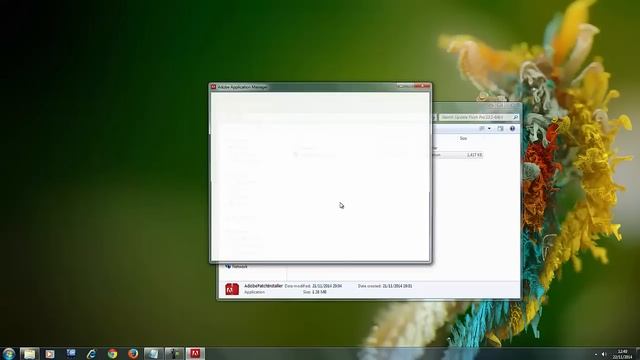Click the magnifier icon in Explorer search box

[x=516, y=118]
